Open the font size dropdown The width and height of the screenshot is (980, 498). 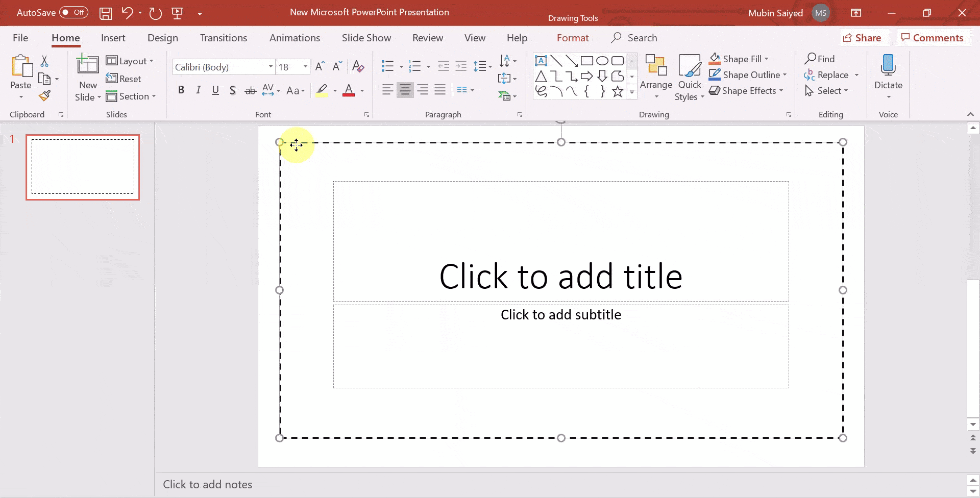[304, 66]
